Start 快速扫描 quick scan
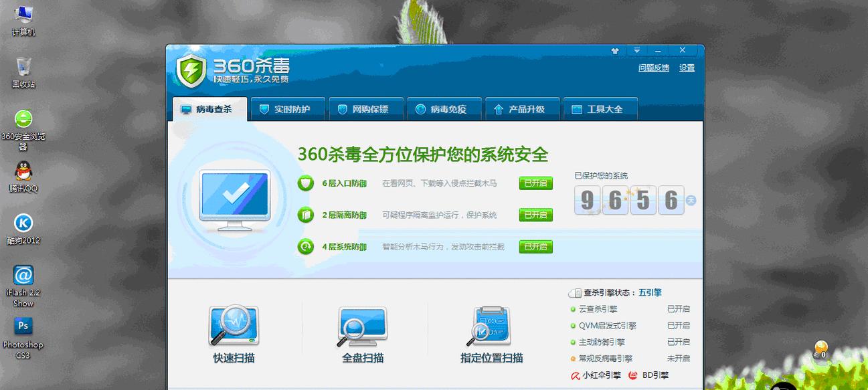Viewport: 868px width, 390px height. pyautogui.click(x=234, y=334)
